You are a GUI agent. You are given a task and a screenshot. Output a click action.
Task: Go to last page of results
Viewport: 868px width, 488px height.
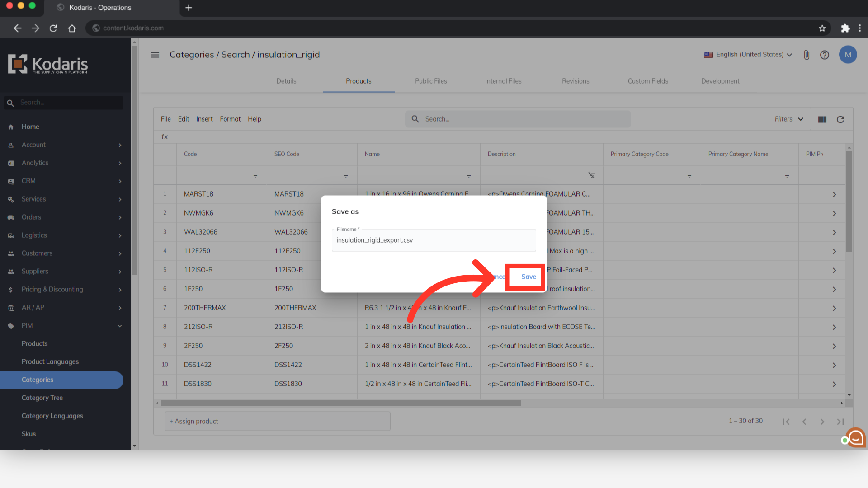pos(840,422)
